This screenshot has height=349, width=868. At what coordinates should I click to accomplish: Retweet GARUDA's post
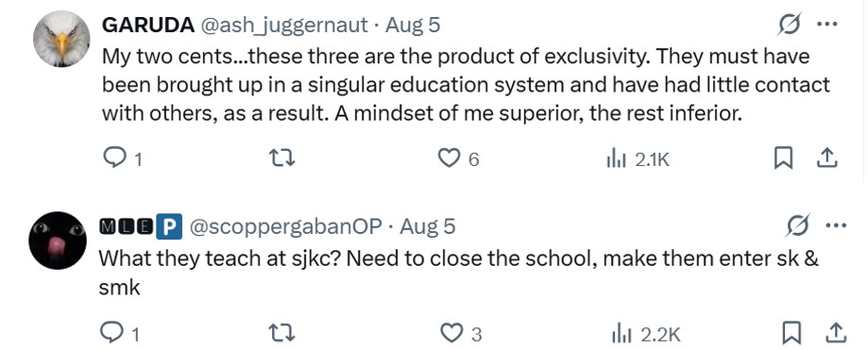pos(282,159)
